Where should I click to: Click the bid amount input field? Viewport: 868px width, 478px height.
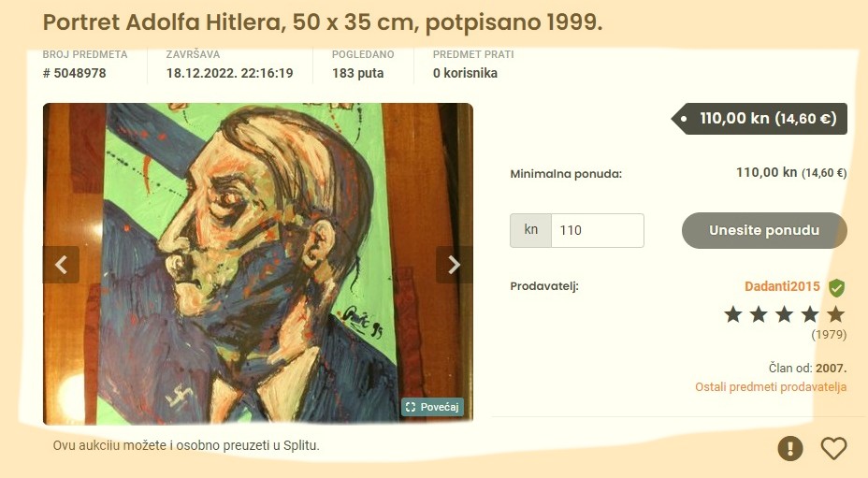[x=598, y=230]
